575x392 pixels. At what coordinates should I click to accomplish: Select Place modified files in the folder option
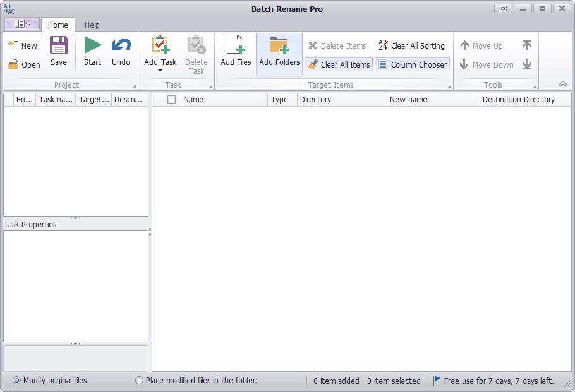point(139,380)
